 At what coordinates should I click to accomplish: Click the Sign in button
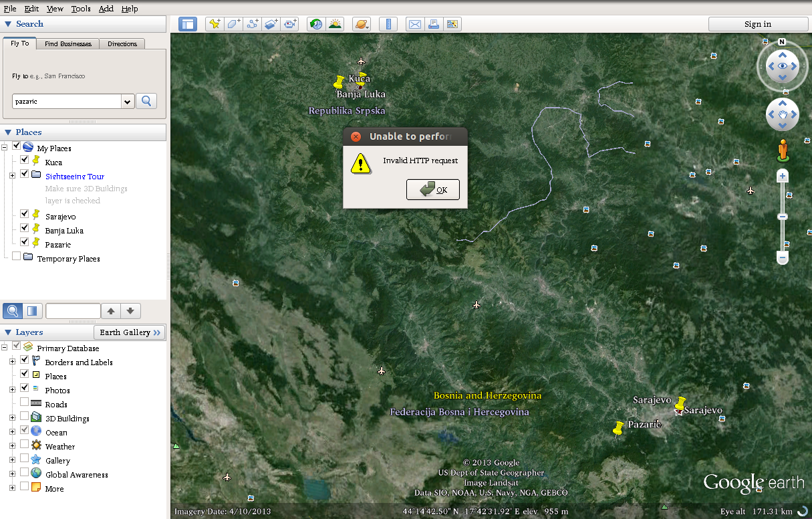click(x=758, y=24)
